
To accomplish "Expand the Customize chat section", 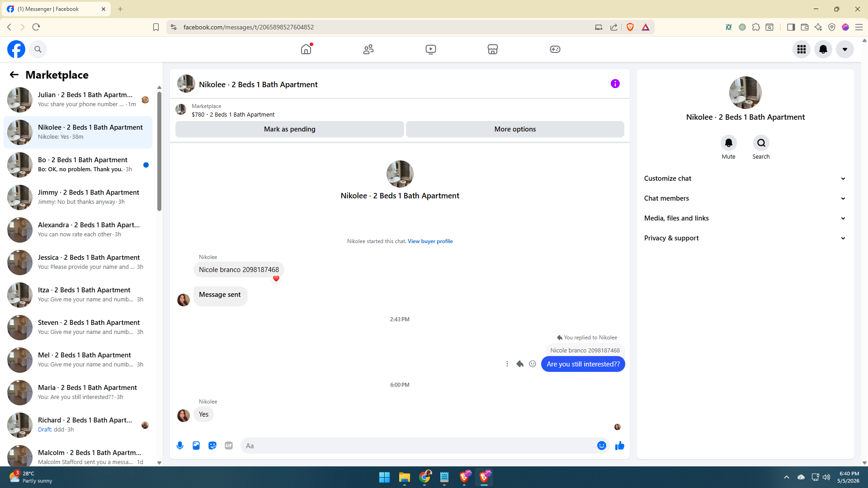I will coord(745,178).
